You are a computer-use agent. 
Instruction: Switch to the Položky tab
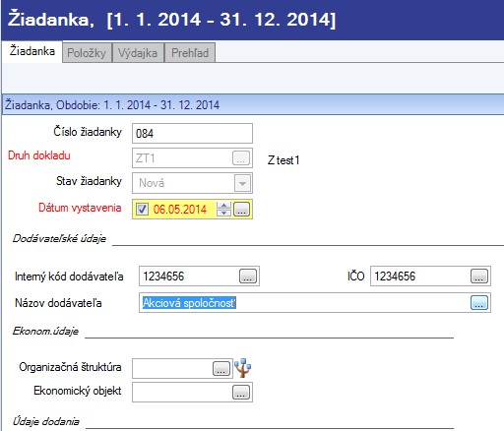click(x=87, y=52)
